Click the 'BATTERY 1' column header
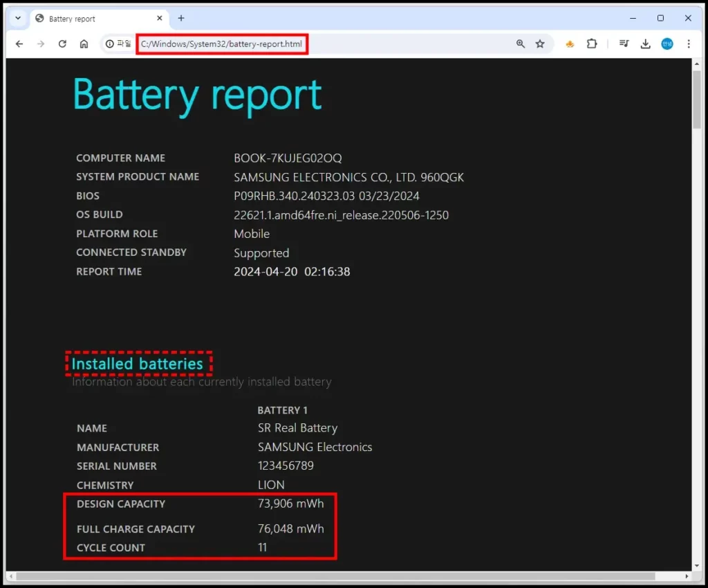 [x=283, y=410]
